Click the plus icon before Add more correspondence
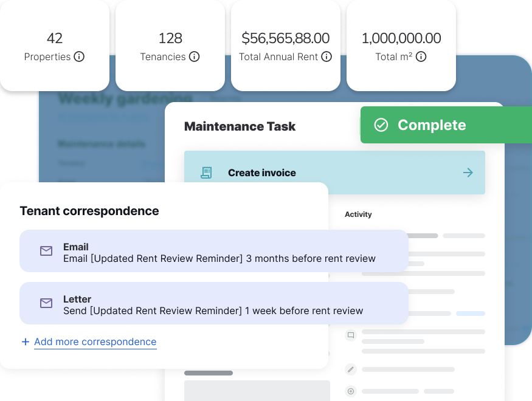Viewport: 532px width, 401px height. pos(26,341)
